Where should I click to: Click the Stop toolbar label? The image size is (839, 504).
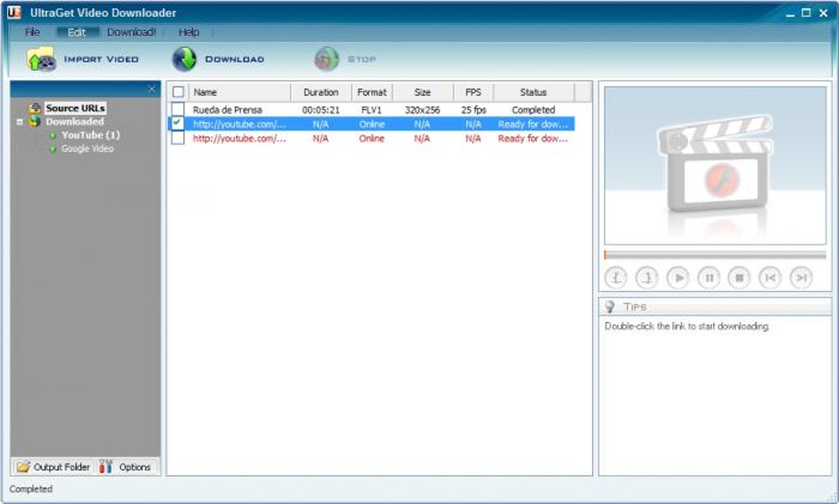click(362, 59)
